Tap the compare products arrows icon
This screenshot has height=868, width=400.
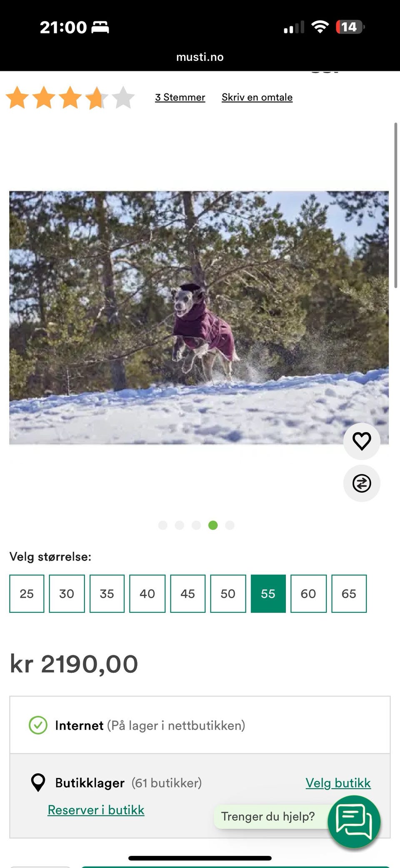[x=362, y=483]
